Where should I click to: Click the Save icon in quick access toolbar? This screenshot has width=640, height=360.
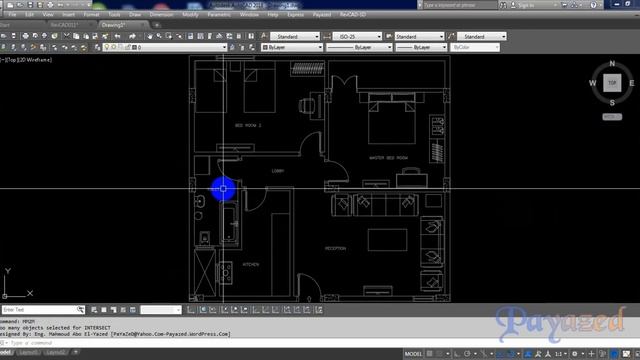(30, 5)
